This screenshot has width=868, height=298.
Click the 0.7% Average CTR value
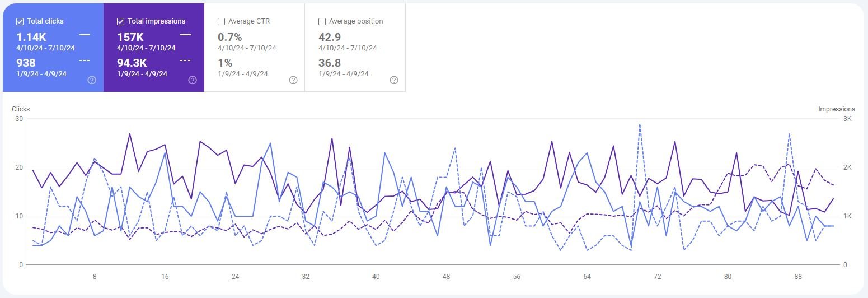(x=229, y=37)
